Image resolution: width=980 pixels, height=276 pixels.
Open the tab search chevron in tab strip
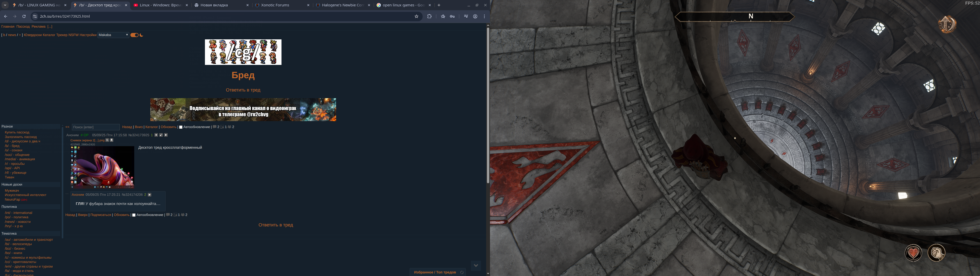pos(5,5)
